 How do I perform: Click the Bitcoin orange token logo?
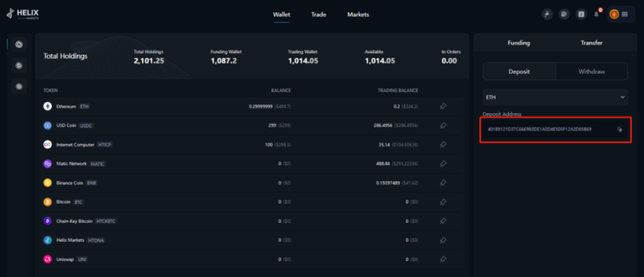[x=48, y=202]
